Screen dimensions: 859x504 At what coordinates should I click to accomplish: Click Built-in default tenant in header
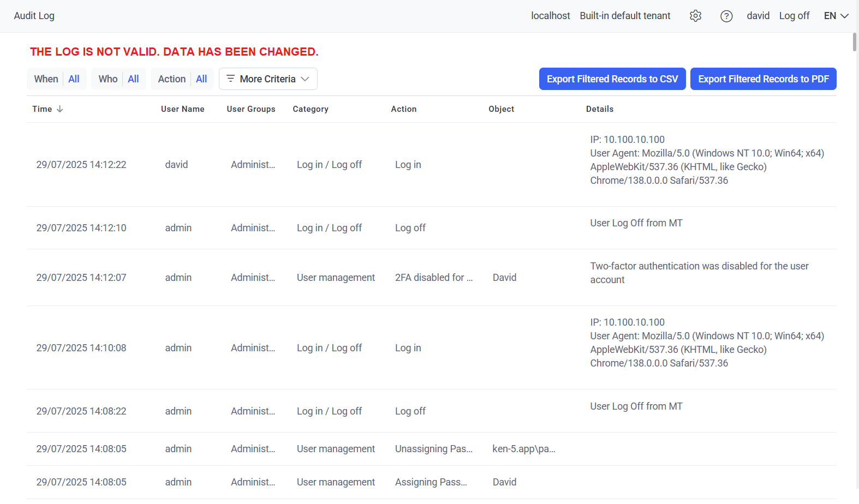pos(625,16)
